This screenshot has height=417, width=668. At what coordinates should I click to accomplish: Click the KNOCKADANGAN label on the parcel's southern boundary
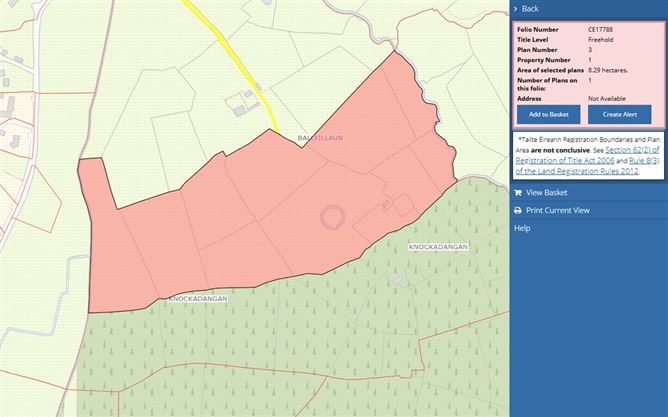tap(198, 298)
